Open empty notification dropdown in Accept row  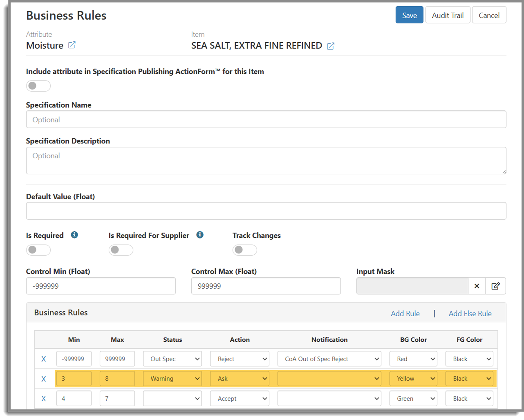[x=329, y=398]
